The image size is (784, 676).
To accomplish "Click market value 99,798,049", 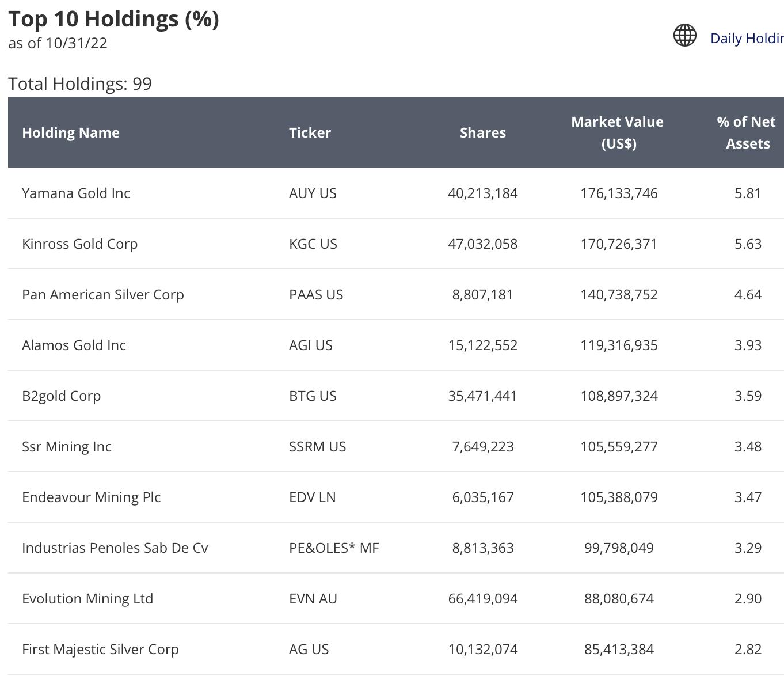I will click(619, 548).
